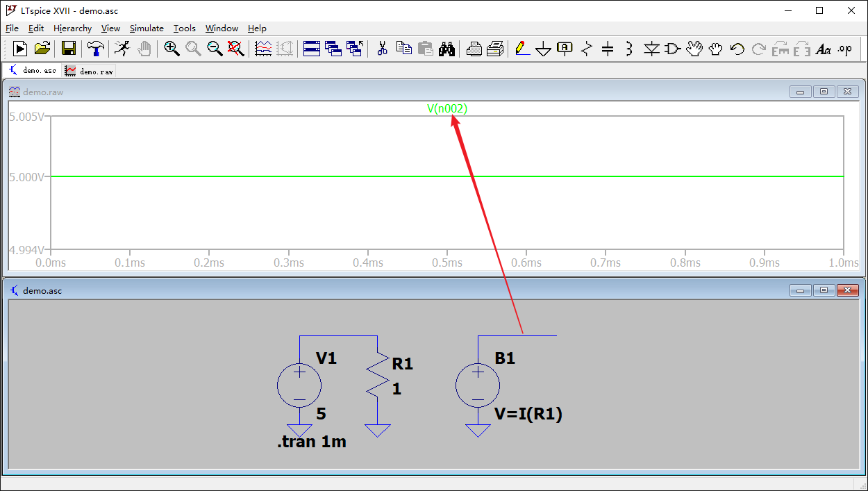Screen dimensions: 868x491
Task: Open the Simulate menu
Action: (x=147, y=28)
